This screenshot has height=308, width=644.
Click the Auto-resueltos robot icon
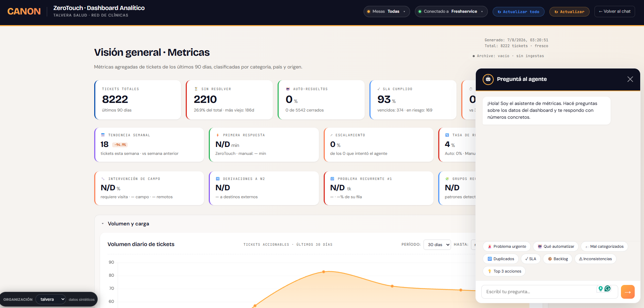pos(288,89)
